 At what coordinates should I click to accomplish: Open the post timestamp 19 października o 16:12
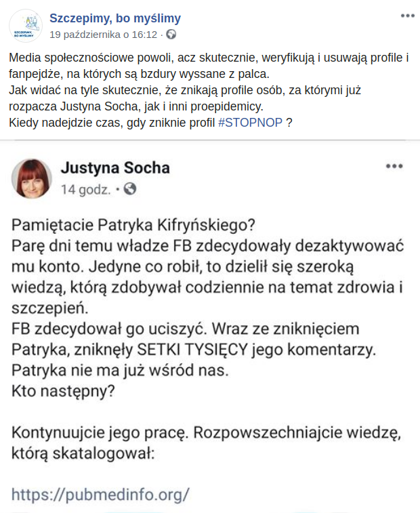point(104,34)
